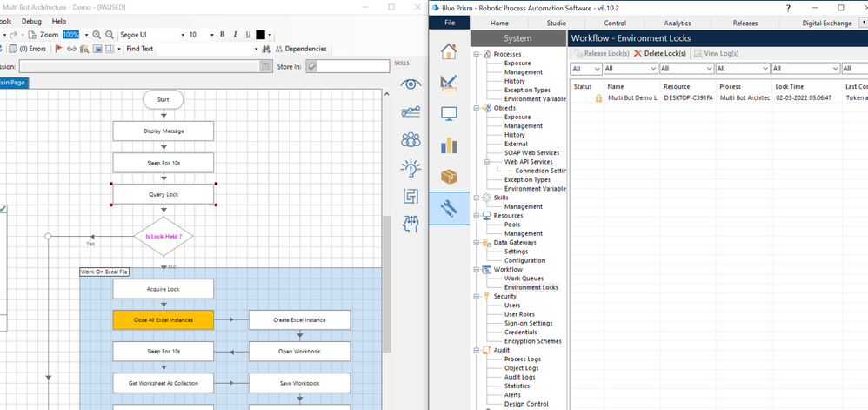Click the eye icon in Skills panel
Screen dimensions: 868x410
point(411,84)
